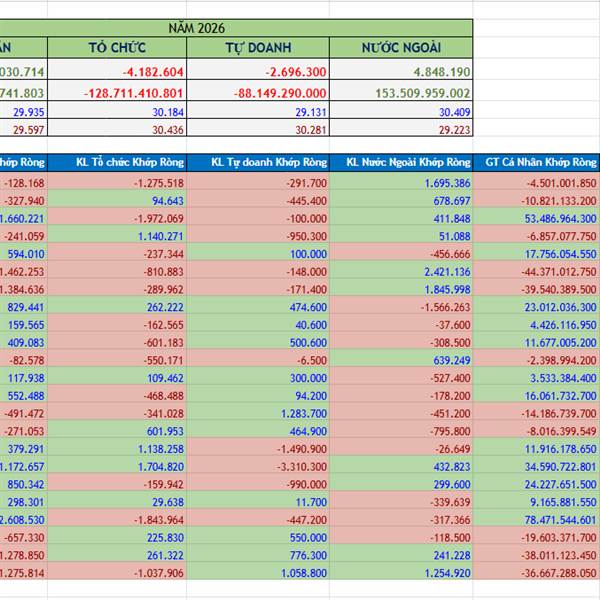
Task: Select cell -36.667.288.050
Action: [536, 571]
